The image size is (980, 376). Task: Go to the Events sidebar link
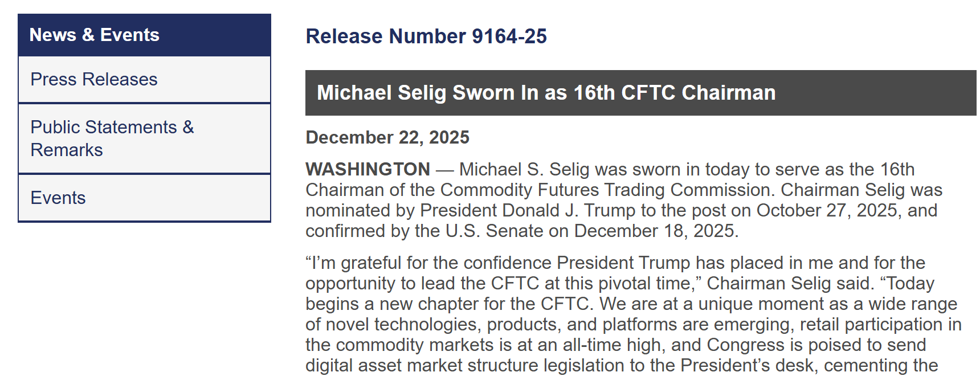coord(58,198)
